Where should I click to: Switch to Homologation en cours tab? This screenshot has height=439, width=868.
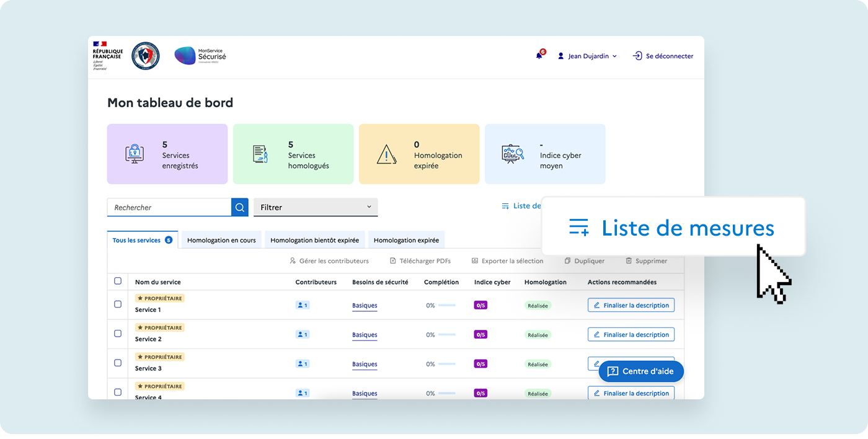tap(221, 240)
